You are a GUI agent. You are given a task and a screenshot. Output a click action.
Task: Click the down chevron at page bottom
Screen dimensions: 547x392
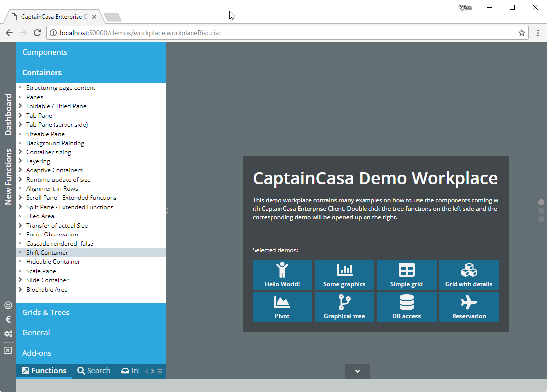coord(357,371)
